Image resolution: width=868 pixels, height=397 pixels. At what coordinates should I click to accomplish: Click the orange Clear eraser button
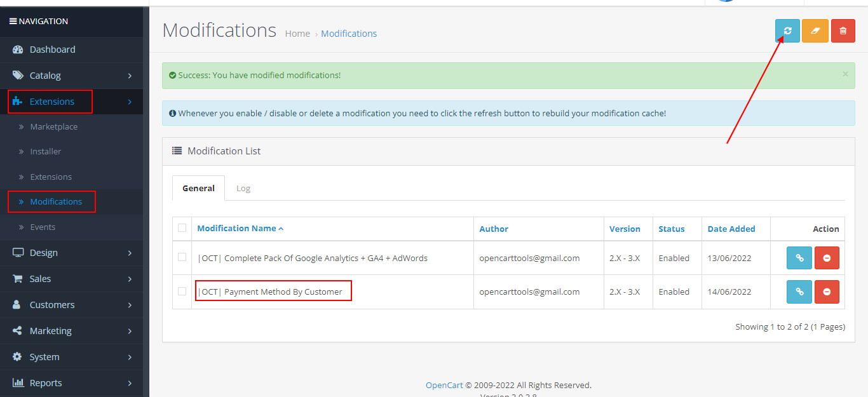click(815, 30)
